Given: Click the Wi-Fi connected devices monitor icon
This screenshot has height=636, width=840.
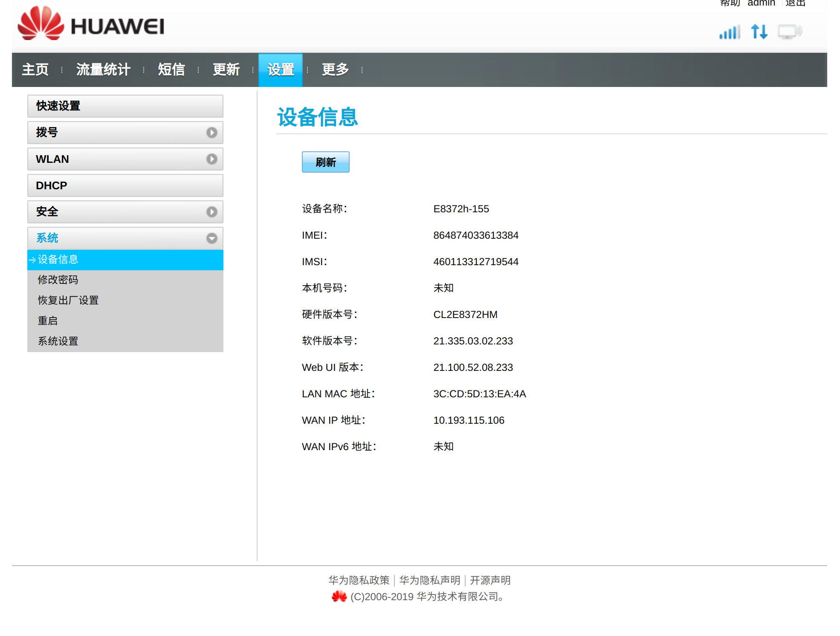Looking at the screenshot, I should pyautogui.click(x=789, y=32).
